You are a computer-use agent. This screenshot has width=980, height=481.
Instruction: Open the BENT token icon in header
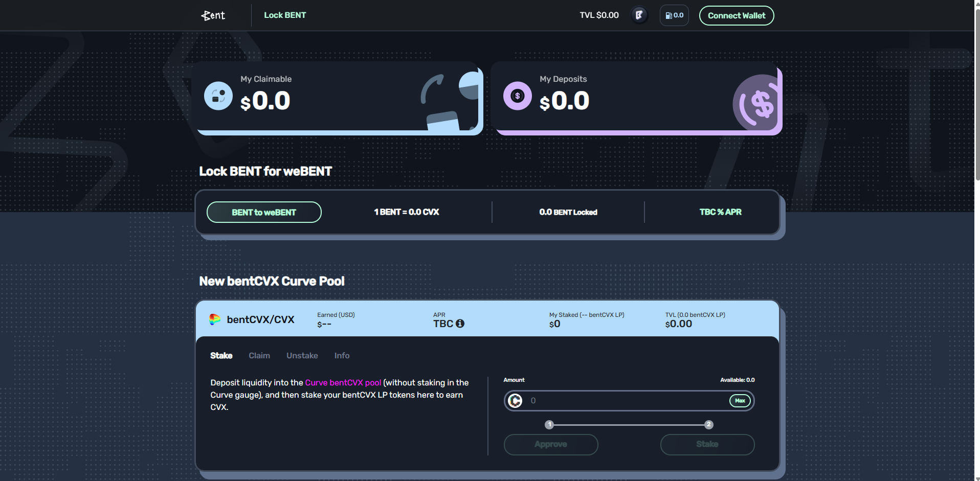[639, 15]
